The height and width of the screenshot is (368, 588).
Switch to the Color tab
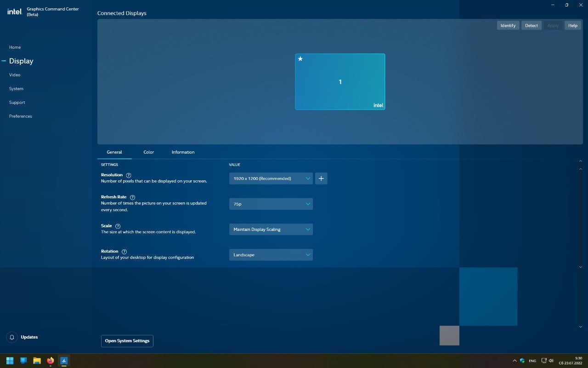[148, 152]
